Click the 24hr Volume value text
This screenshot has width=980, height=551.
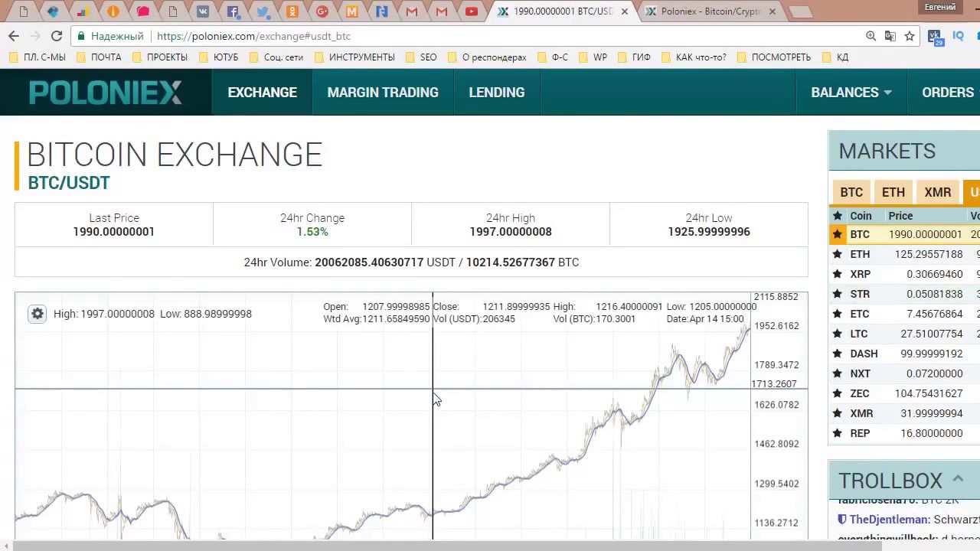411,262
